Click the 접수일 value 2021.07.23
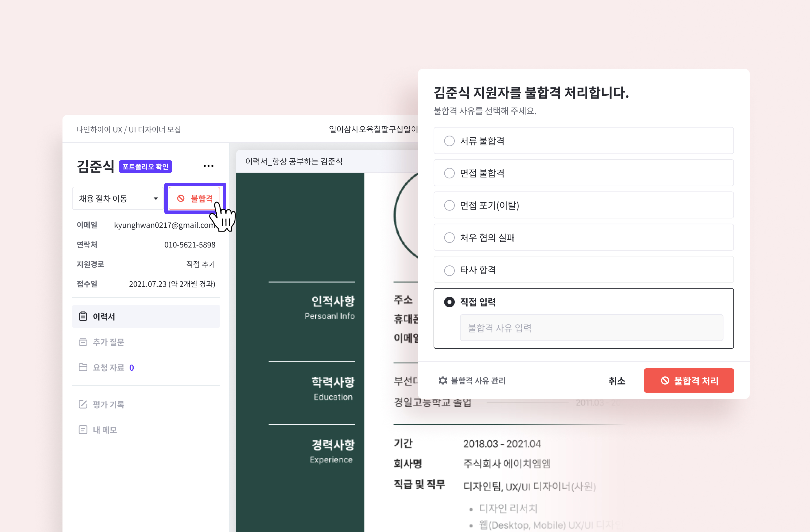The image size is (810, 532). (x=172, y=284)
